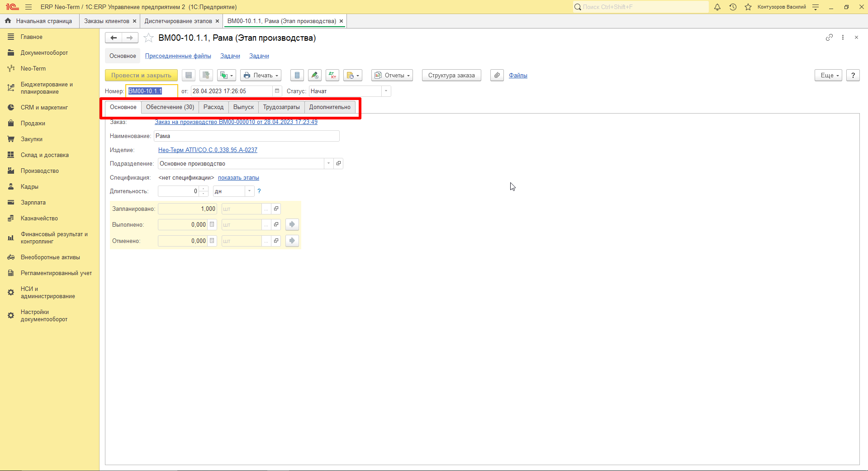The width and height of the screenshot is (868, 471).
Task: Open the Нео-Терм АТП/СО.С.0,338.95.А-0237 link
Action: (x=208, y=150)
